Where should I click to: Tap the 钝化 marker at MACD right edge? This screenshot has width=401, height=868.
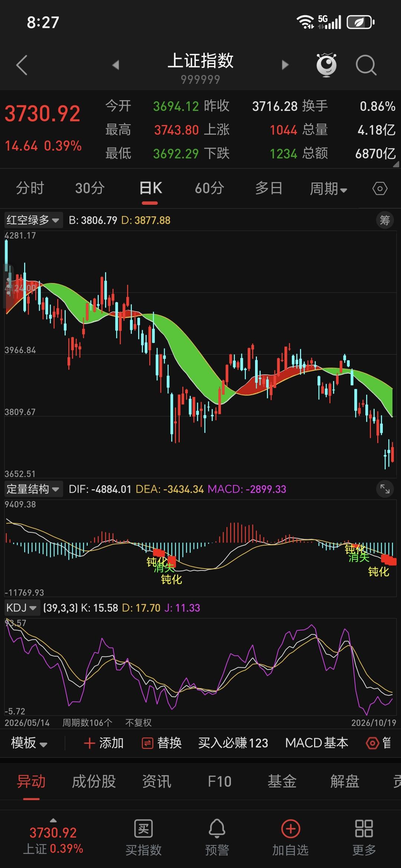tap(379, 572)
